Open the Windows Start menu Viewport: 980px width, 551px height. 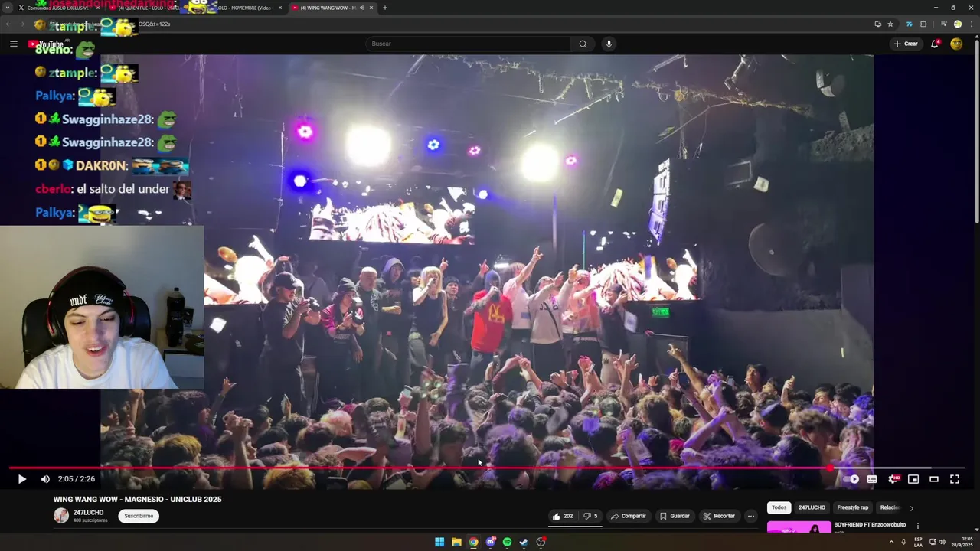[x=439, y=542]
